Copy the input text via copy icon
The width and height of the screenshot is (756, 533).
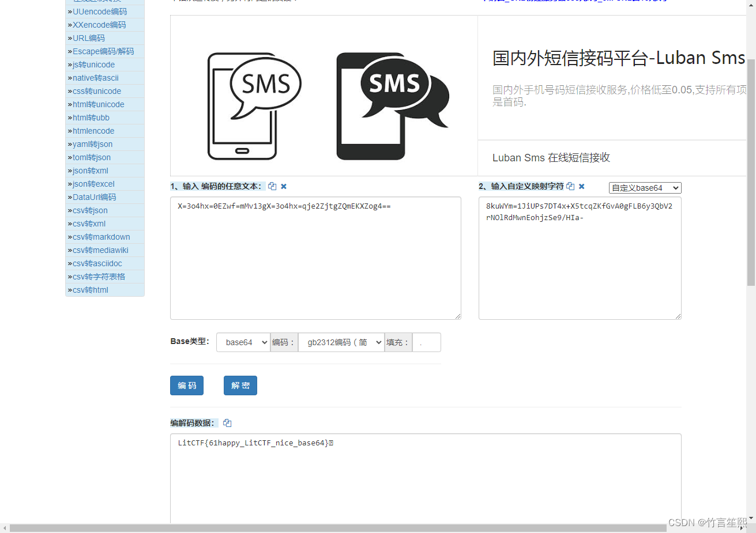pos(272,186)
